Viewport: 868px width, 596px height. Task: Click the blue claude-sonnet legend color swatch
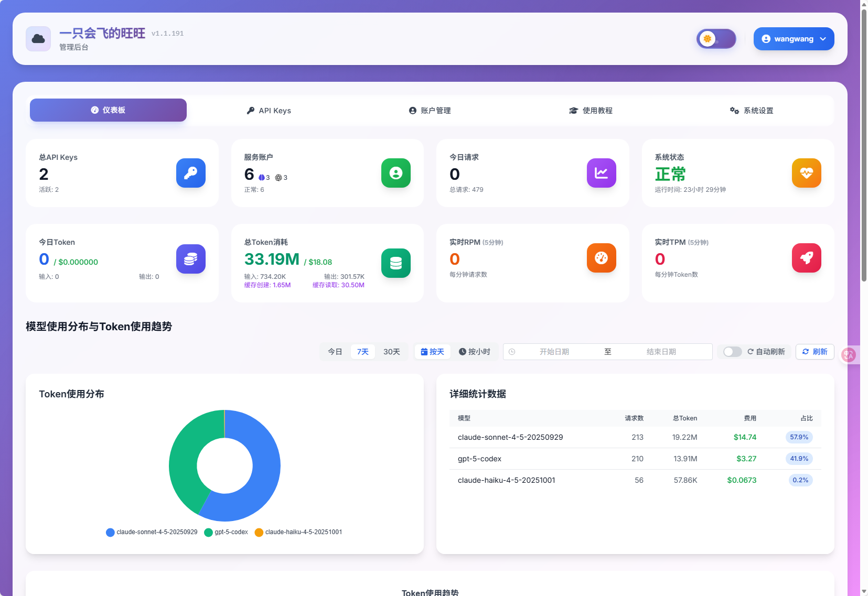(x=110, y=533)
